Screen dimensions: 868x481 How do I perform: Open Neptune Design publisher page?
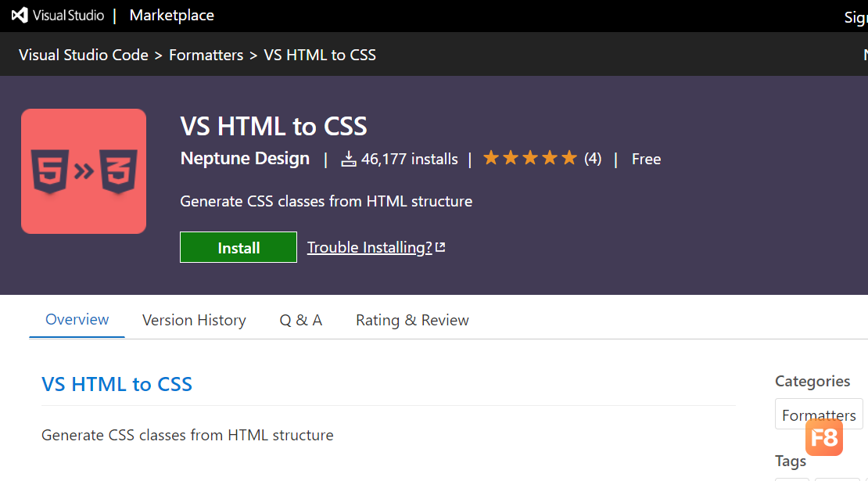[x=245, y=158]
